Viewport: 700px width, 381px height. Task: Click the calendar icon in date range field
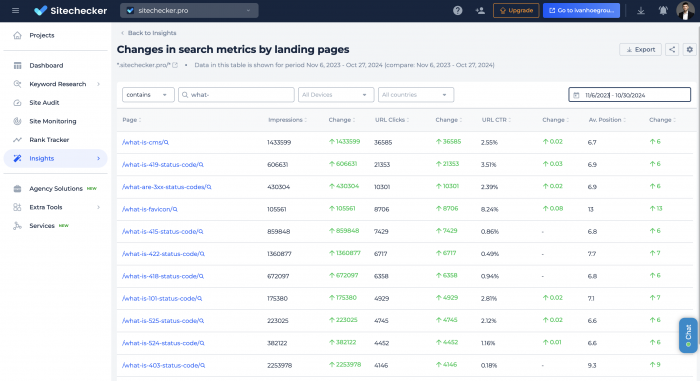[576, 95]
